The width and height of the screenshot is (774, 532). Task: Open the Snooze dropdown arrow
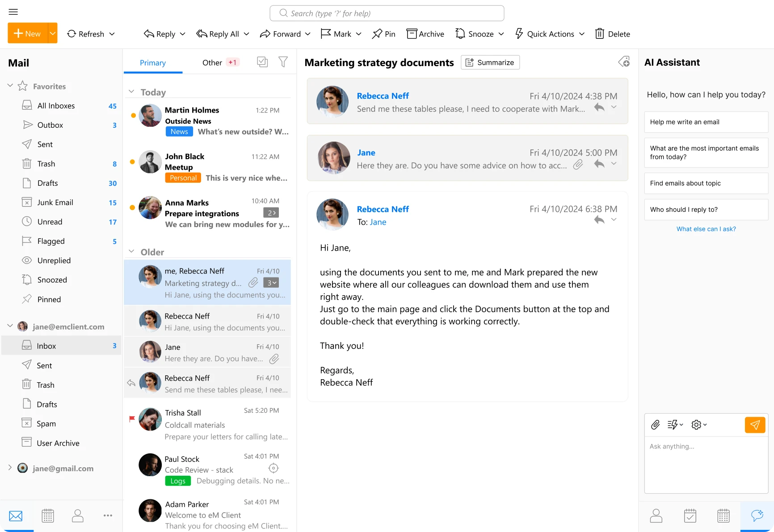(501, 34)
